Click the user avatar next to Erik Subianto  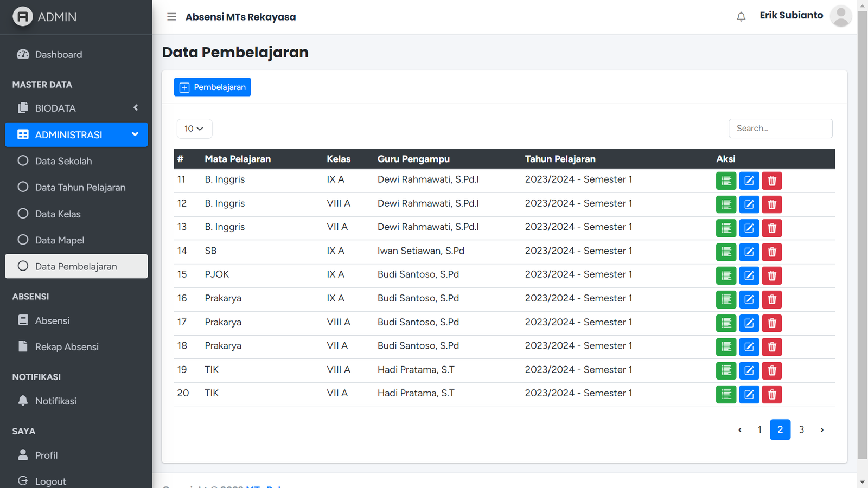840,16
